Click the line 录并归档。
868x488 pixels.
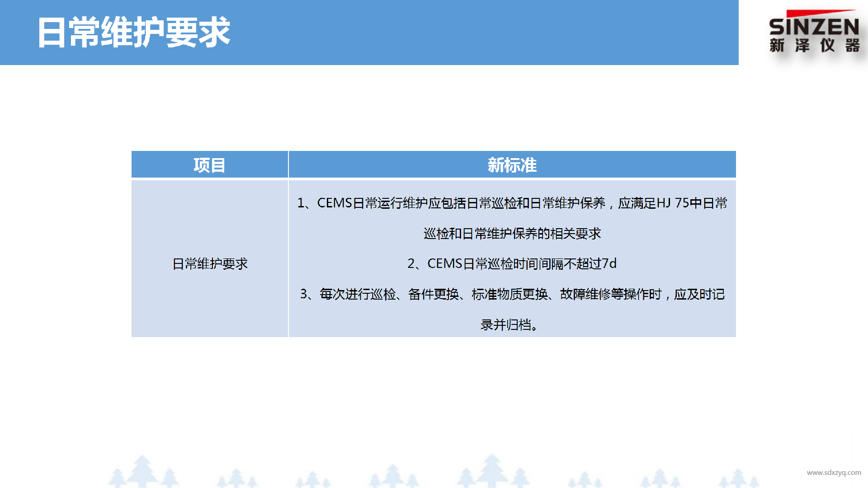pos(509,324)
